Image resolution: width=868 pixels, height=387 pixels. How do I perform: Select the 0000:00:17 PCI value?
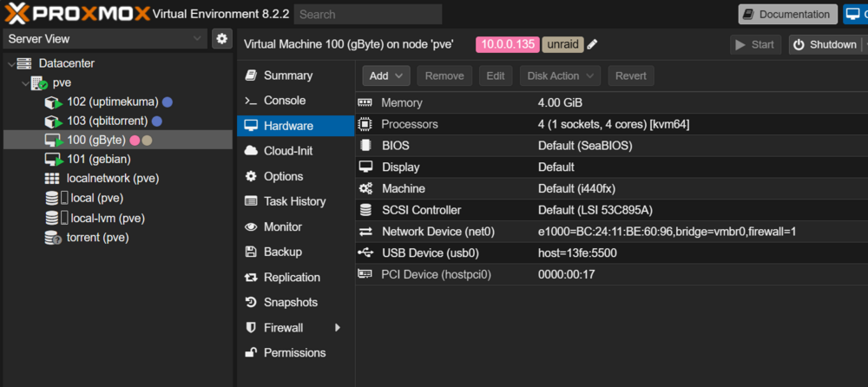[x=566, y=274]
